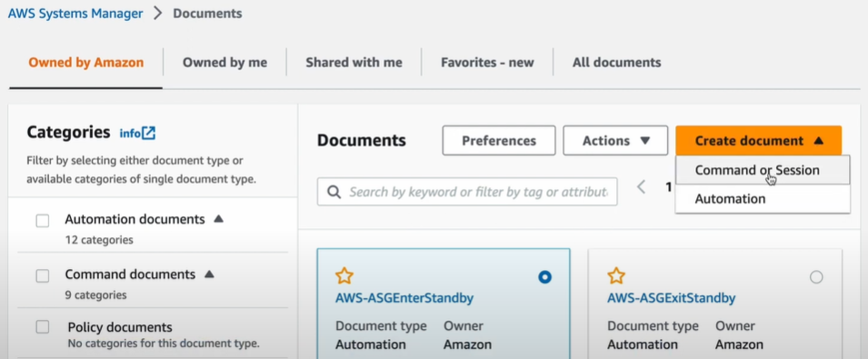Click the '9 categories' text

pyautogui.click(x=95, y=294)
